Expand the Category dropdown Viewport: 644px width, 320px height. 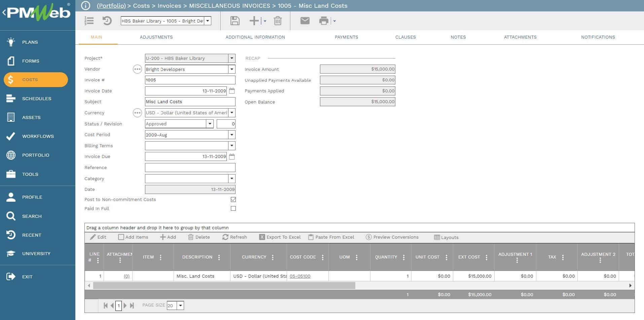pos(232,178)
